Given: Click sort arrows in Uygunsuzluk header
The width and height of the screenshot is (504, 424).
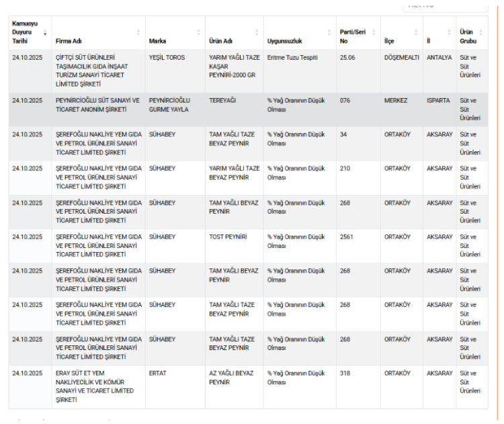Looking at the screenshot, I should [x=329, y=32].
